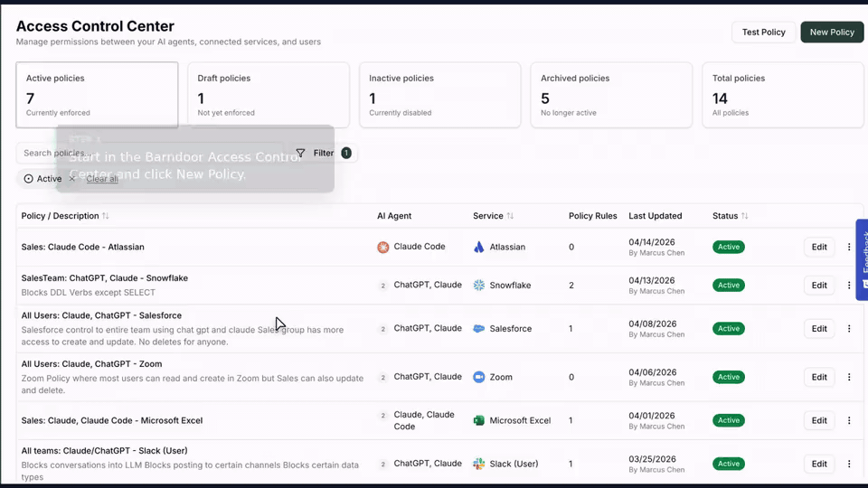The image size is (868, 488).
Task: Open more options for Salesforce policy
Action: click(x=849, y=328)
